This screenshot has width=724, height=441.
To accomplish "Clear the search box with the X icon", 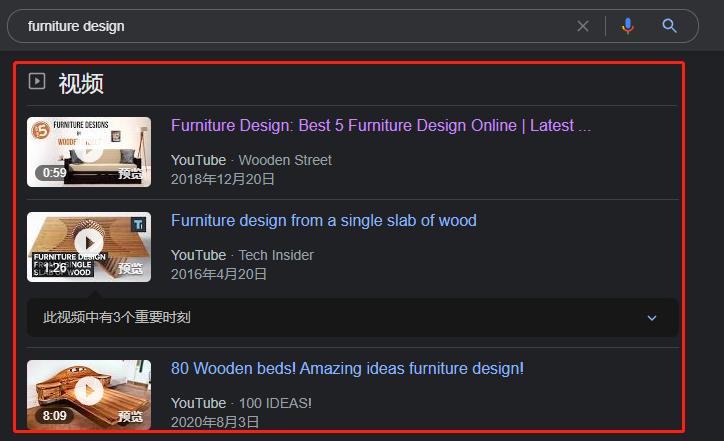I will point(583,26).
